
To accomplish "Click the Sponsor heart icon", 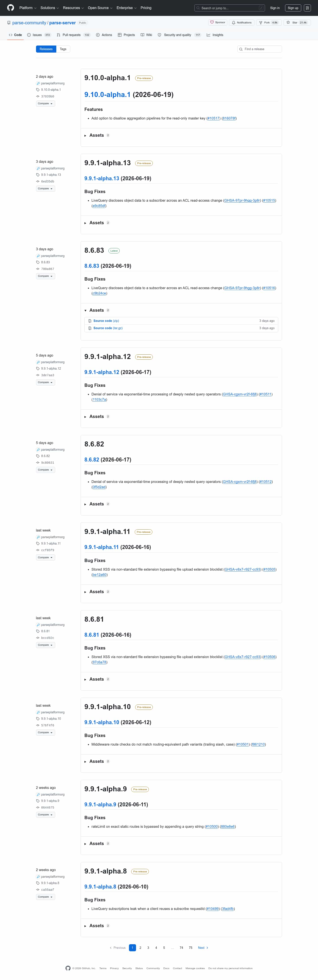I will click(x=212, y=23).
